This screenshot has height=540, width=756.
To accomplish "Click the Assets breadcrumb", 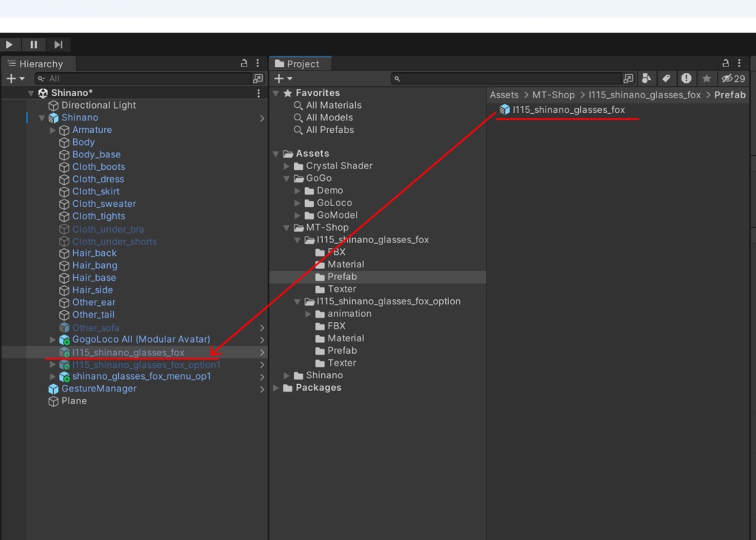I will (504, 95).
